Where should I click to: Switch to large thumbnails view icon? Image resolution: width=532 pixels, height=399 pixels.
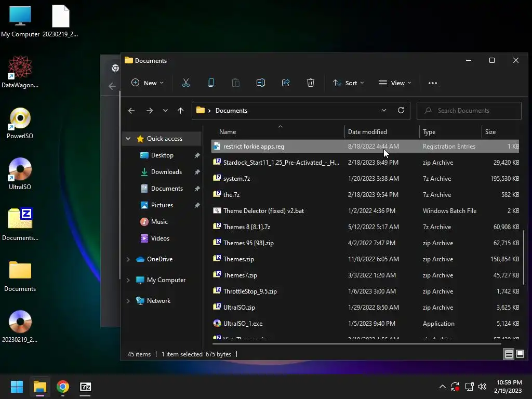(520, 354)
